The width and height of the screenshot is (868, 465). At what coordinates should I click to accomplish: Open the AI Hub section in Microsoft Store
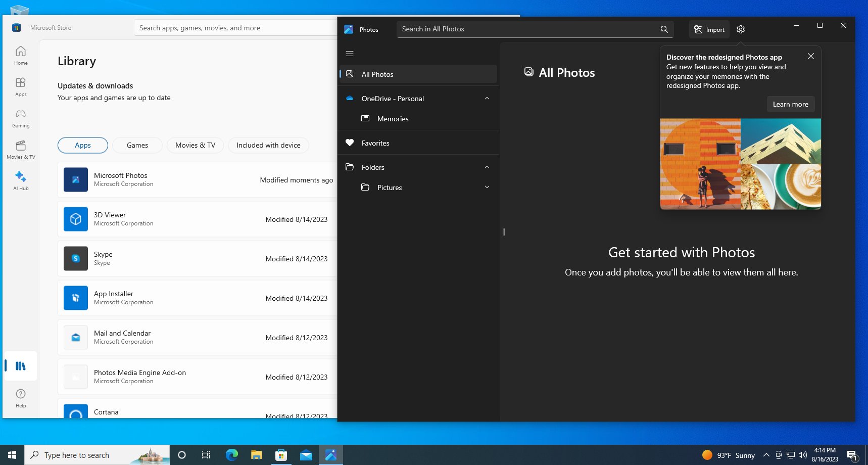(x=20, y=180)
